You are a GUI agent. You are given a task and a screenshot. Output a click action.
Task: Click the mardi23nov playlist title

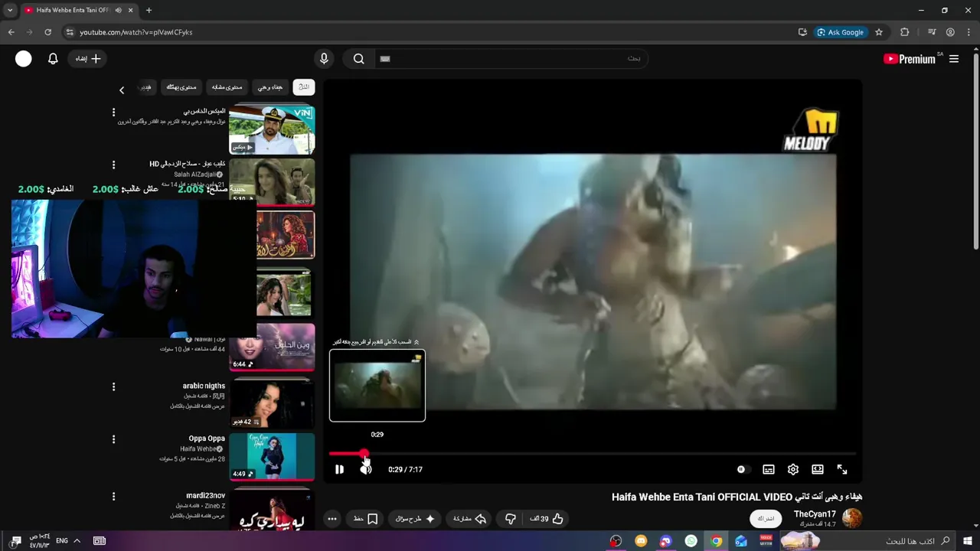205,495
